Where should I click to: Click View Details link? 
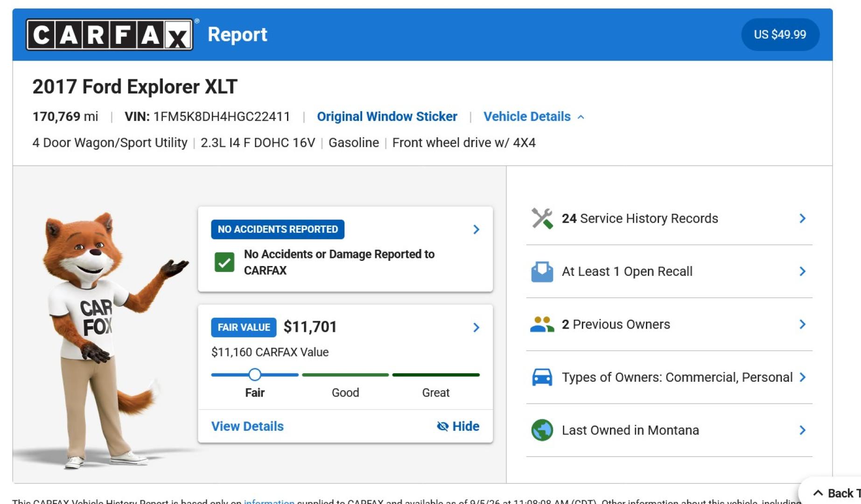click(247, 426)
